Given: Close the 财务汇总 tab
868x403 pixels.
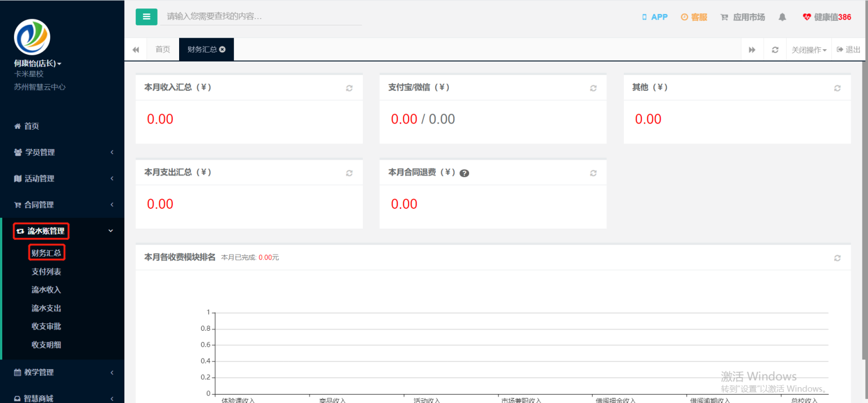Looking at the screenshot, I should (223, 50).
